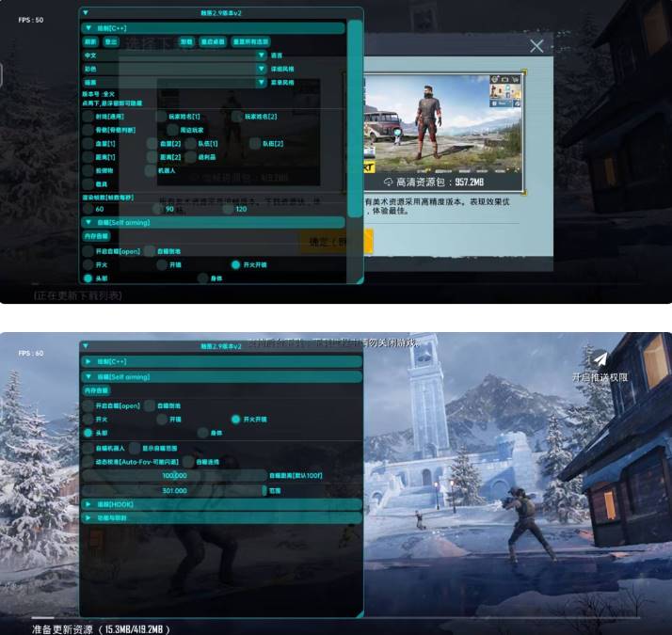
Task: Click the 重启桌面 button
Action: pos(213,41)
